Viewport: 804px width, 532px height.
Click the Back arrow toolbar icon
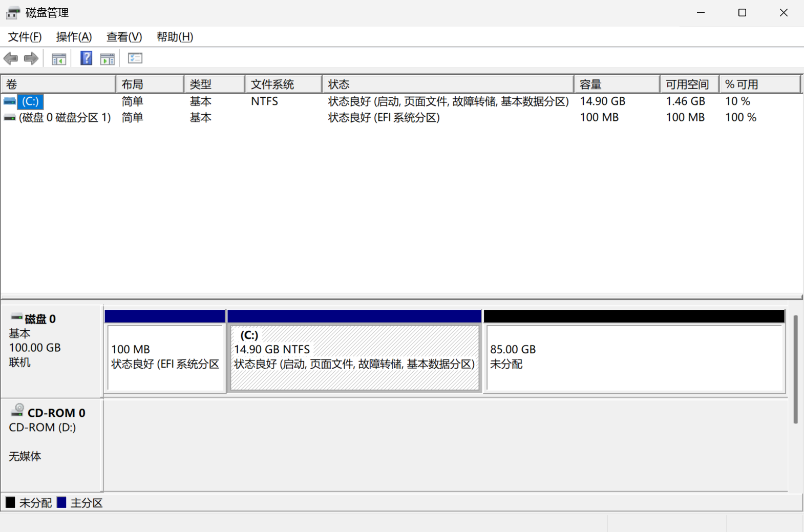[10, 58]
